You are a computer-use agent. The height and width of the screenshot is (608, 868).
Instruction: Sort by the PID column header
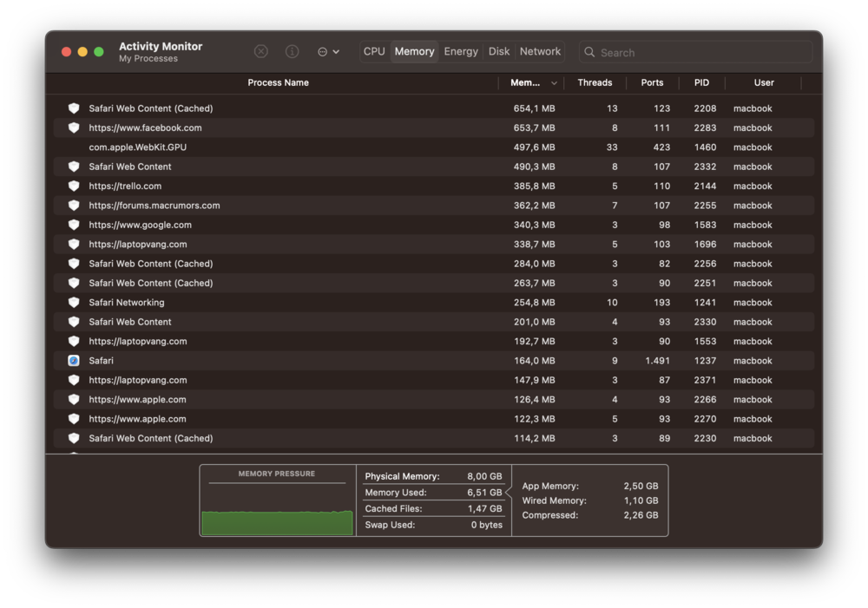tap(701, 82)
